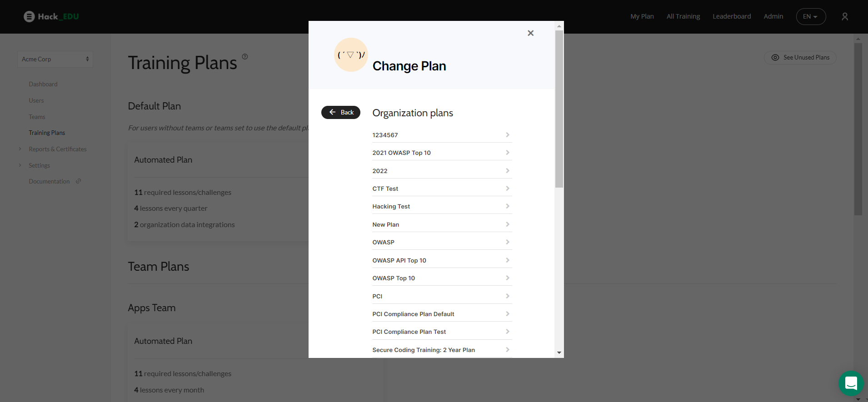Select the OWASP API Top 10 plan
This screenshot has height=402, width=868.
click(442, 260)
